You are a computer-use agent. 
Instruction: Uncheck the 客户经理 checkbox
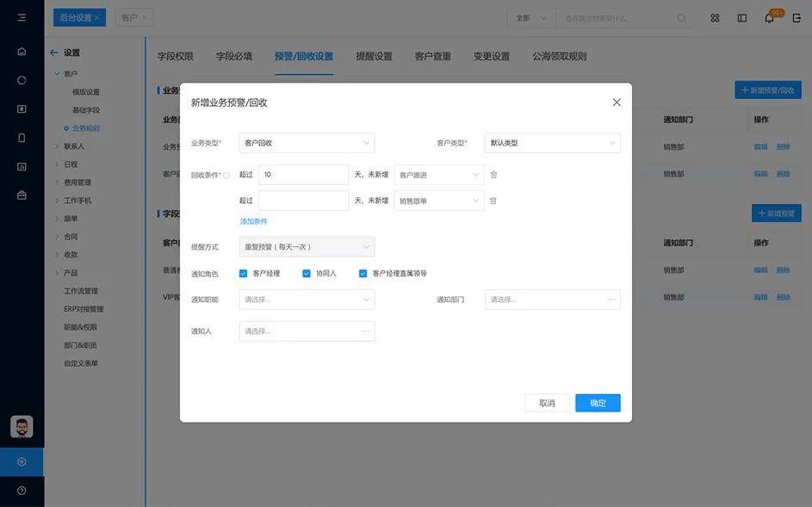pyautogui.click(x=244, y=274)
